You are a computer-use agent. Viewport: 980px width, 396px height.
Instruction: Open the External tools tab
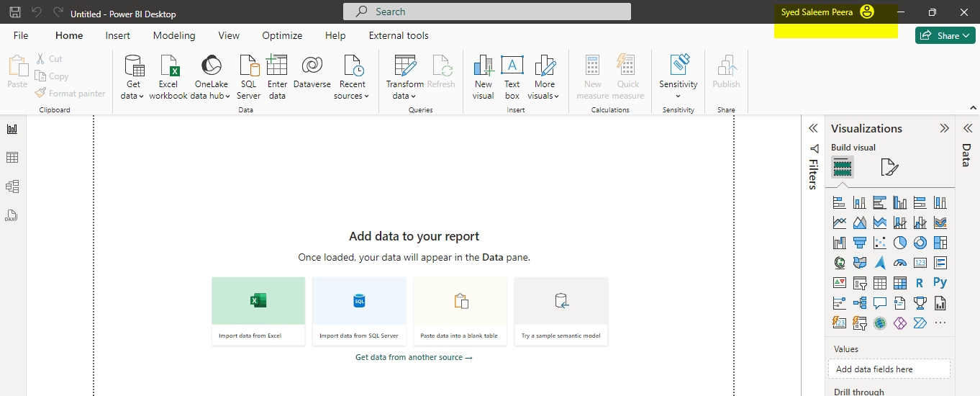tap(399, 35)
